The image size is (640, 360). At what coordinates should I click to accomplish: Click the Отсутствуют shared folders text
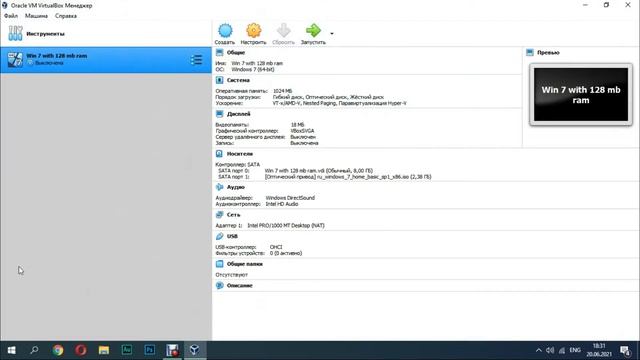(231, 275)
